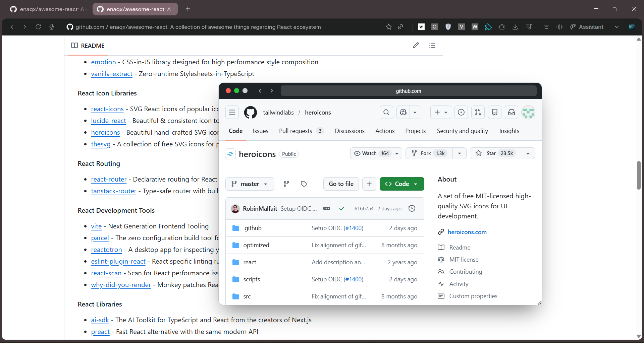The width and height of the screenshot is (644, 343).
Task: Open the Copilot dropdown arrow
Action: click(415, 112)
